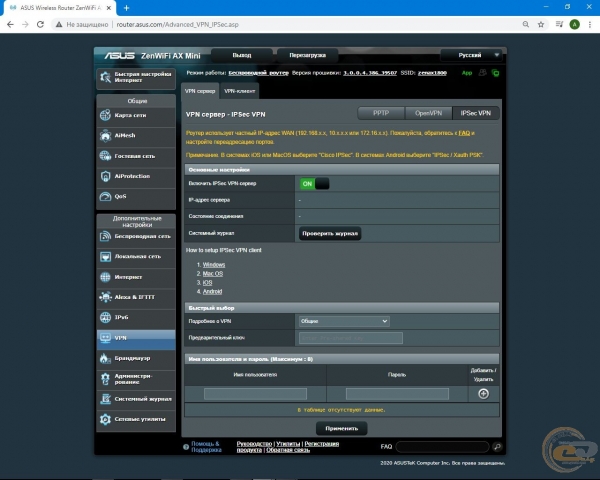The height and width of the screenshot is (480, 600).
Task: Click the firmware version link
Action: (x=370, y=73)
